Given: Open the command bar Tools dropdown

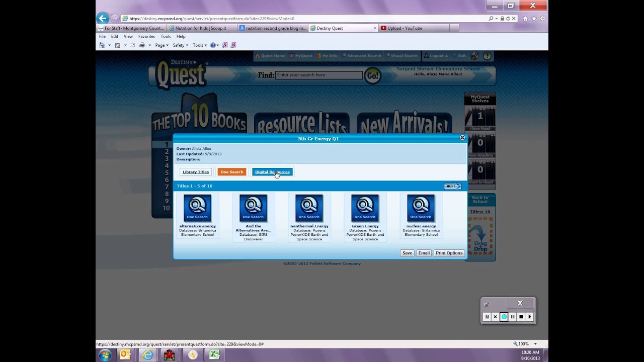Looking at the screenshot, I should click(x=200, y=45).
